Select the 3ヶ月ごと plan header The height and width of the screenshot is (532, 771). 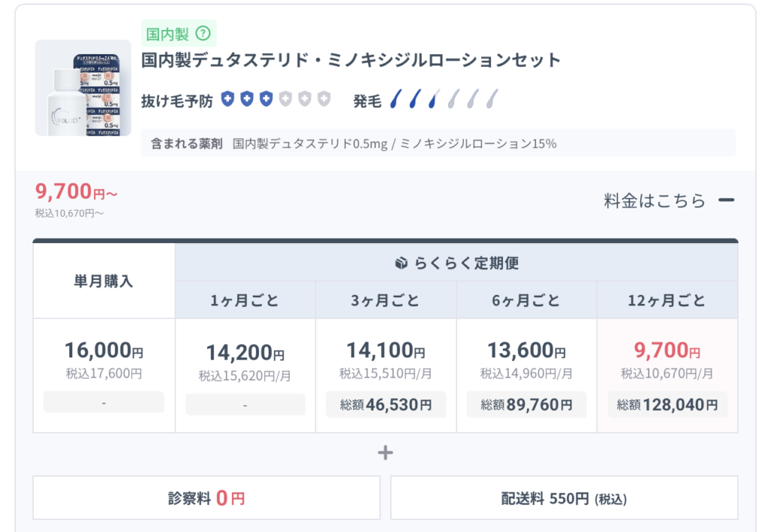(385, 300)
